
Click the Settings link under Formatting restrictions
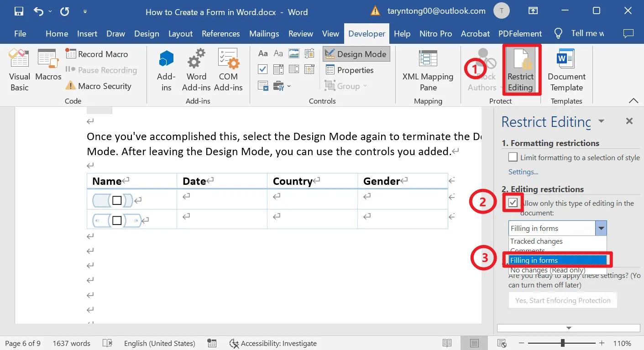pyautogui.click(x=523, y=172)
